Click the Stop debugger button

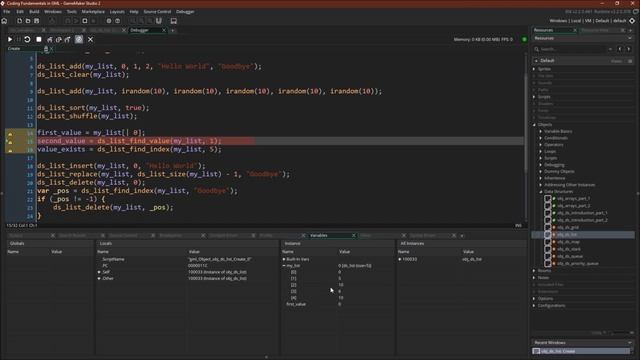(39, 40)
